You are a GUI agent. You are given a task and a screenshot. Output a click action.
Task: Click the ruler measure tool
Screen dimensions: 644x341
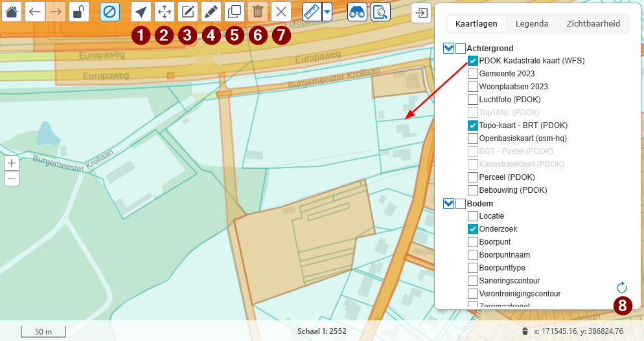pyautogui.click(x=312, y=12)
